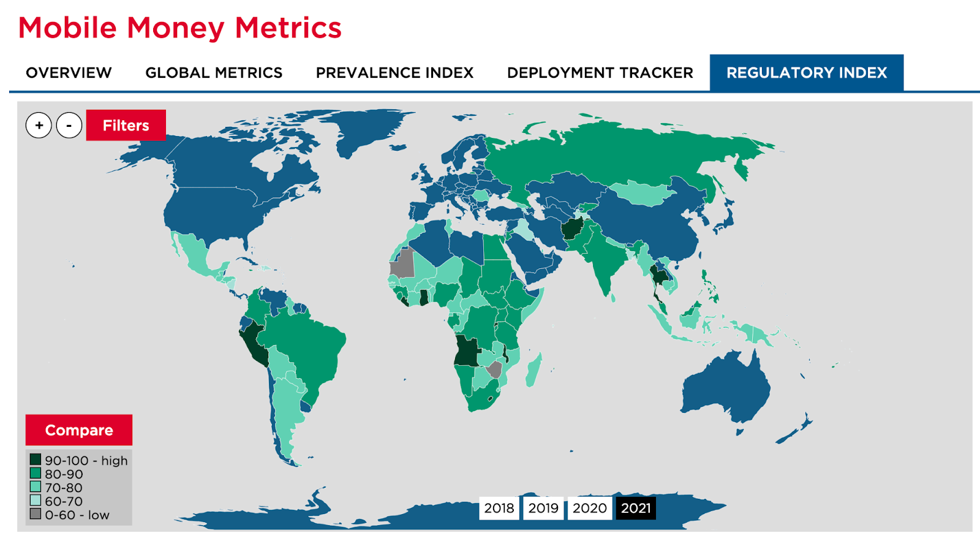This screenshot has width=980, height=538.
Task: Open the Deployment Tracker tab
Action: click(x=600, y=73)
